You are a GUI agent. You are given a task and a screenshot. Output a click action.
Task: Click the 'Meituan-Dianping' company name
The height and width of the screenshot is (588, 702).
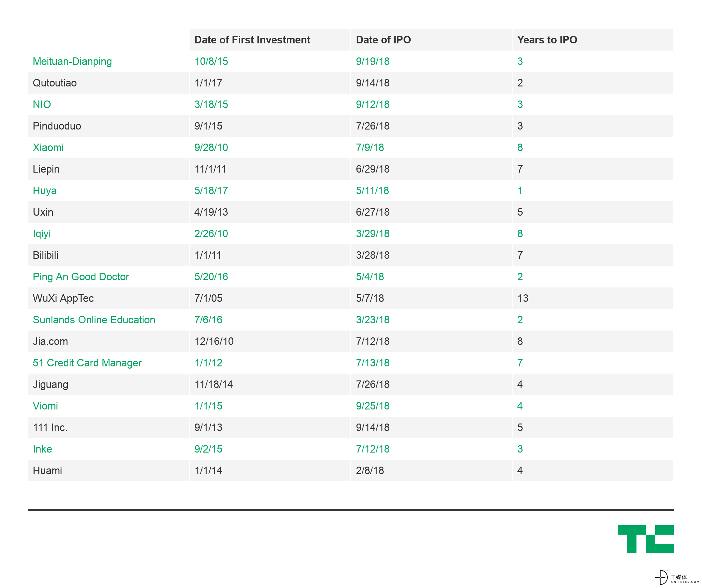point(72,61)
